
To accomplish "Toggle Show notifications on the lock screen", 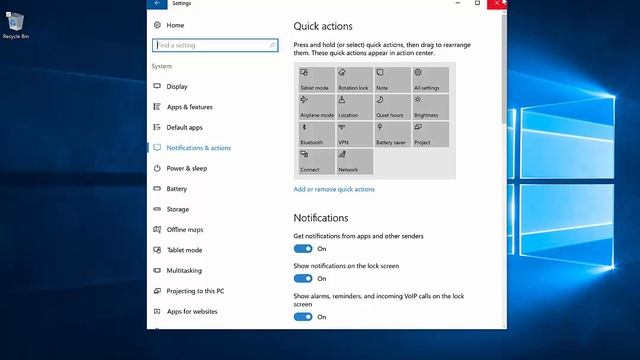I will point(303,278).
